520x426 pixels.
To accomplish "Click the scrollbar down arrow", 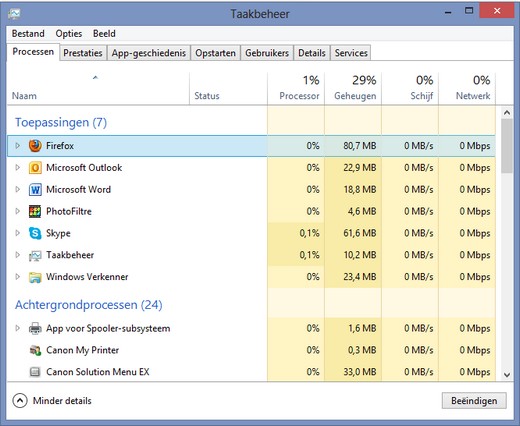I will click(x=507, y=375).
